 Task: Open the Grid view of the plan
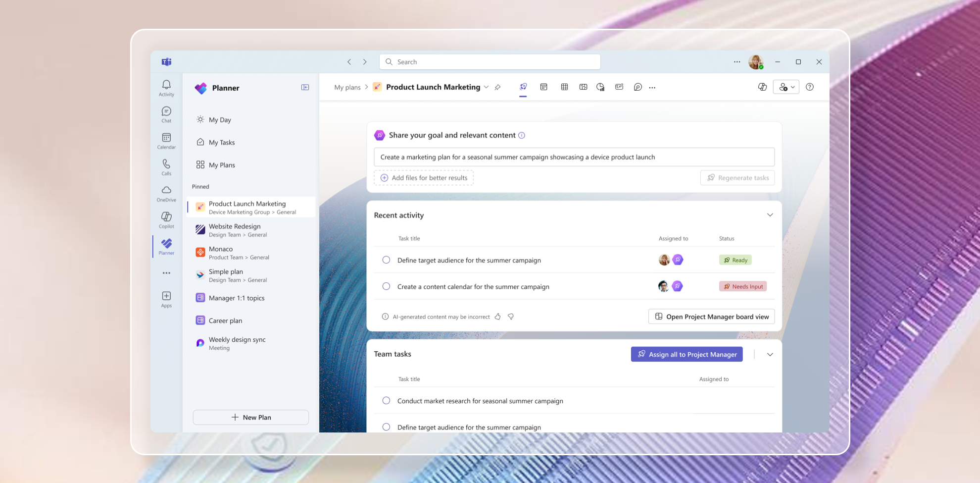(x=565, y=87)
